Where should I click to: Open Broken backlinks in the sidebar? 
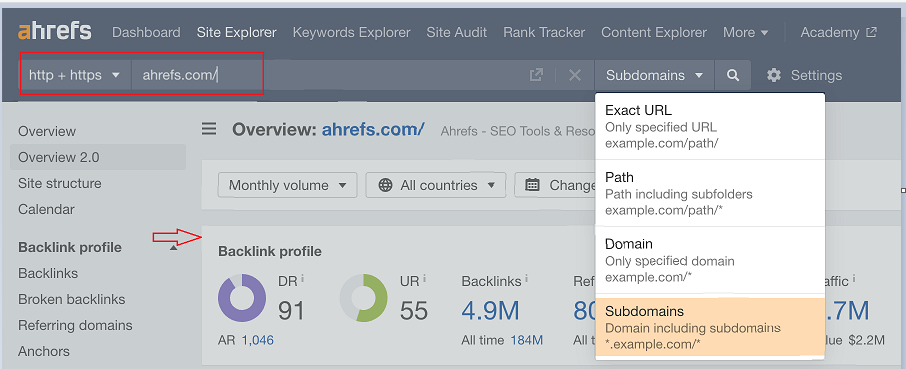72,299
